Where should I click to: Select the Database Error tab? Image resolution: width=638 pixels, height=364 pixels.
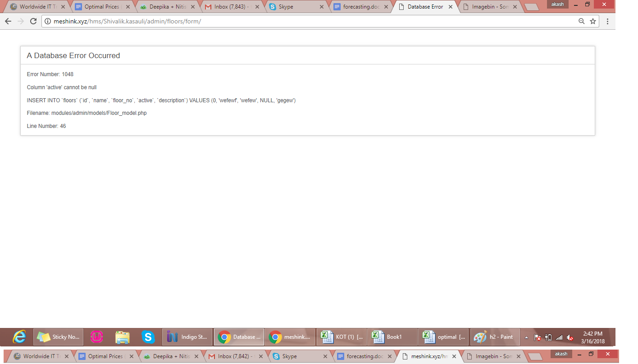click(426, 7)
